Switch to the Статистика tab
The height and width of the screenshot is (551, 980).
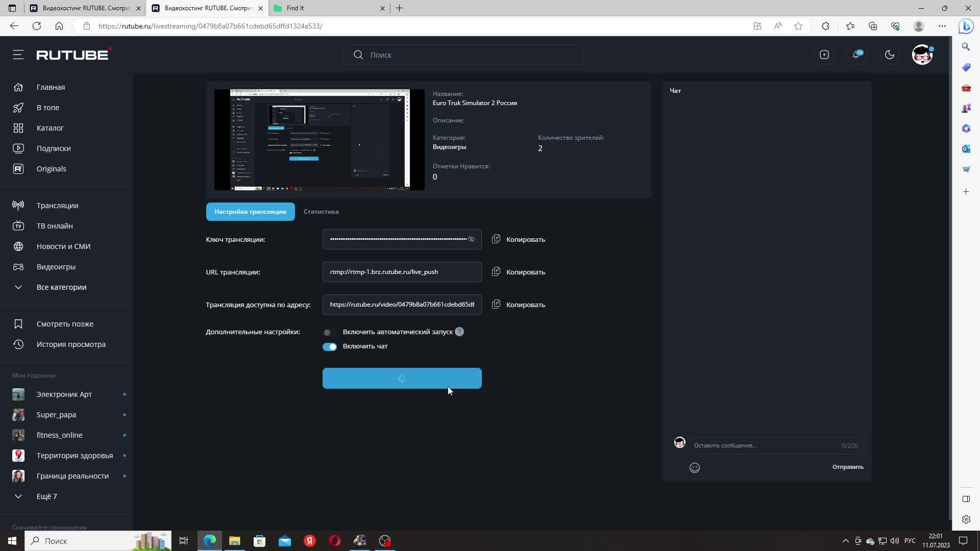321,212
